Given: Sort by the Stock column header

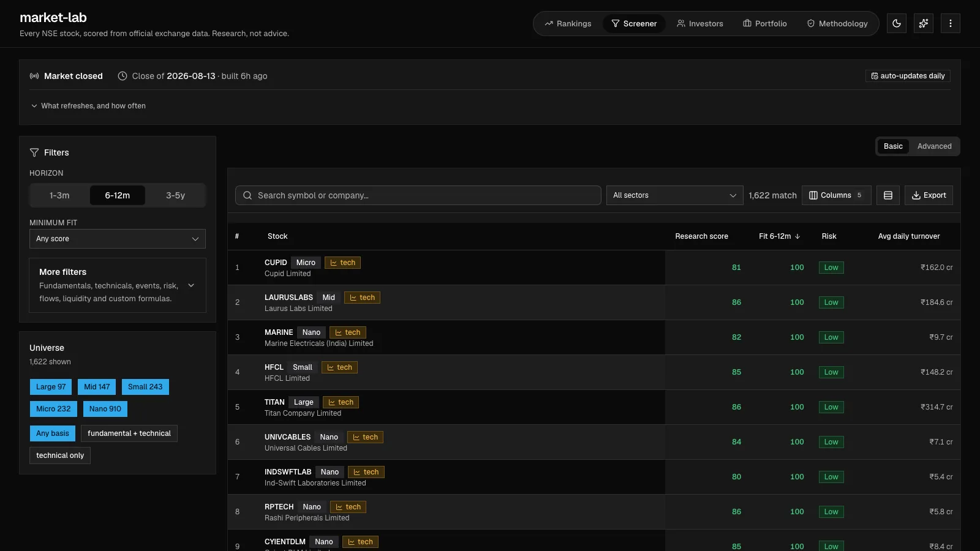Looking at the screenshot, I should (x=277, y=236).
